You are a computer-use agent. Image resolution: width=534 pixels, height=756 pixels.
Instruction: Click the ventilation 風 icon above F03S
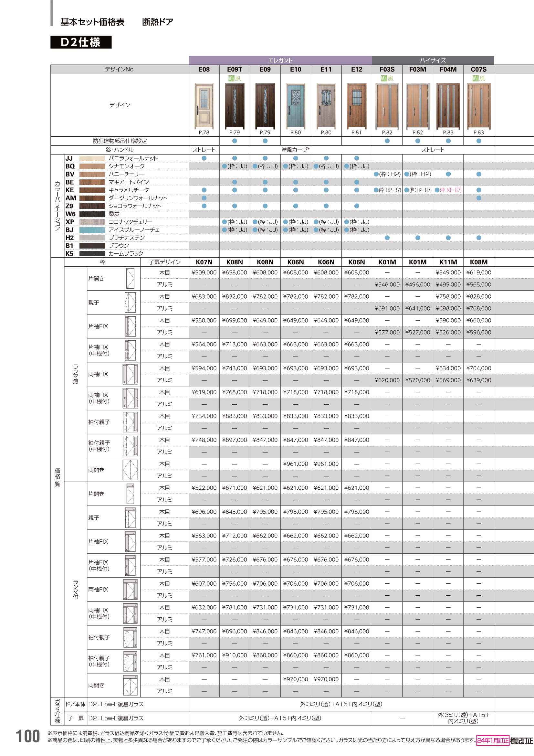pyautogui.click(x=387, y=78)
